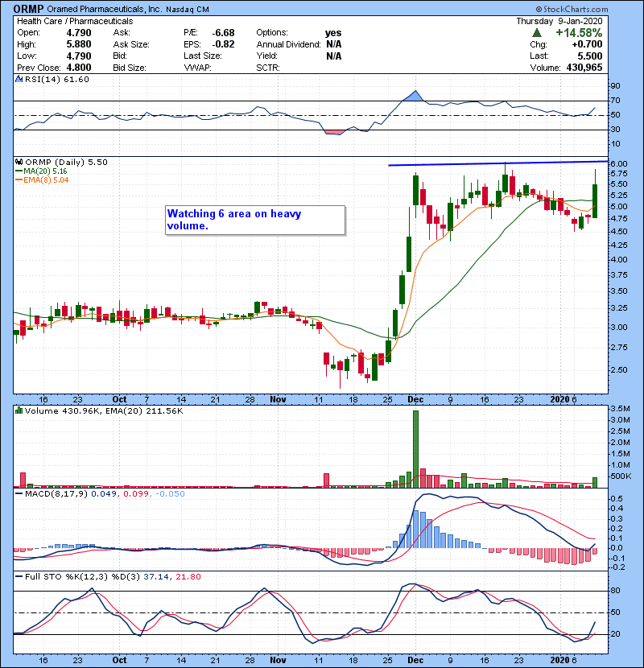Click the Health Care / Pharmaceuticals sector label
644x668 pixels.
(75, 21)
